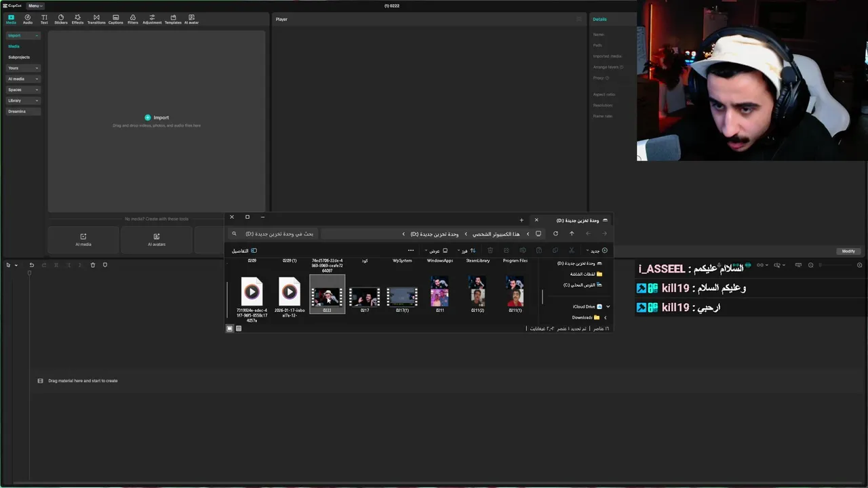Toggle the Details (التفاصيل) pane button

(x=244, y=251)
